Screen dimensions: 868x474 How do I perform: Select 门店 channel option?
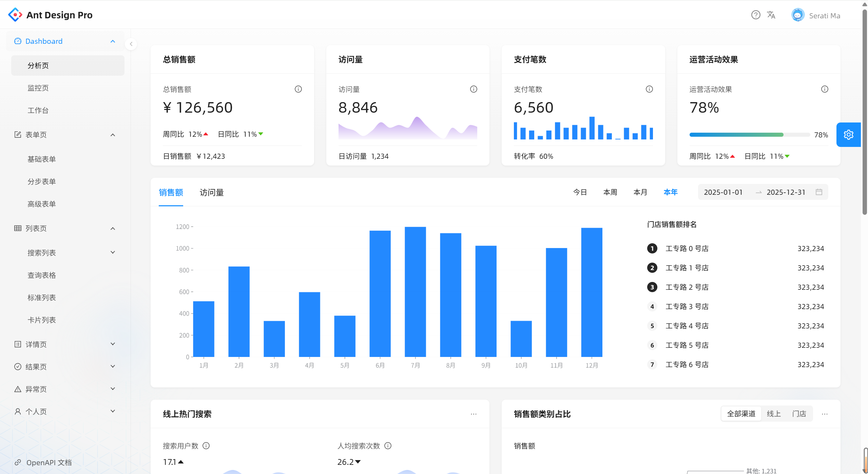tap(799, 414)
